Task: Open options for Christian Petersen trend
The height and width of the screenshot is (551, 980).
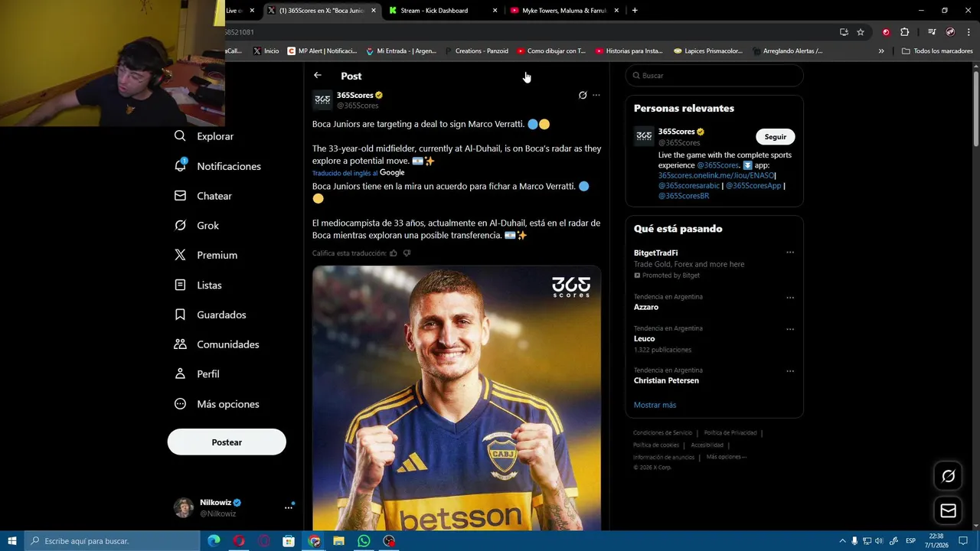Action: 790,371
